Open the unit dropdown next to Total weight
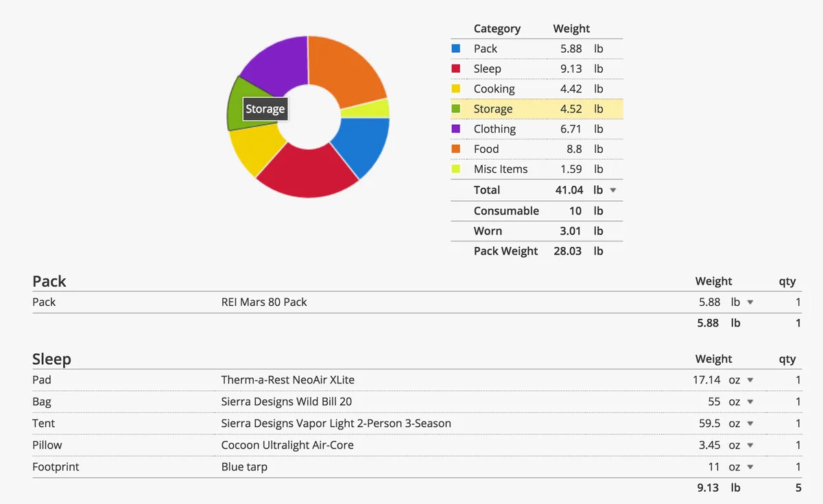The image size is (823, 504). tap(612, 190)
